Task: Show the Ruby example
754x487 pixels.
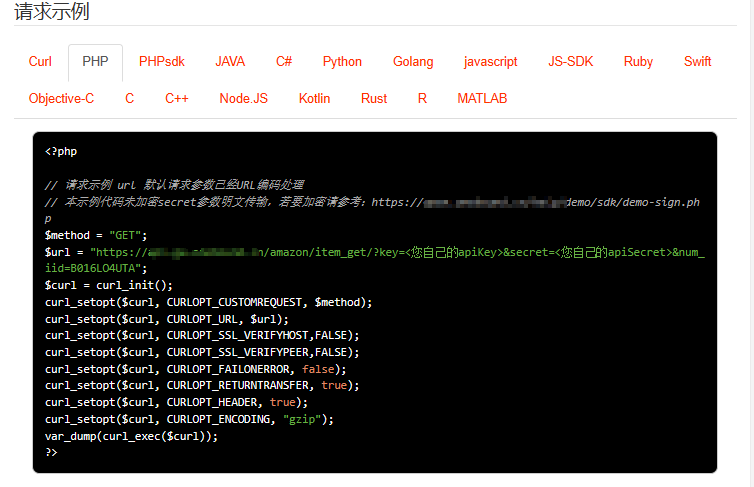Action: point(638,62)
